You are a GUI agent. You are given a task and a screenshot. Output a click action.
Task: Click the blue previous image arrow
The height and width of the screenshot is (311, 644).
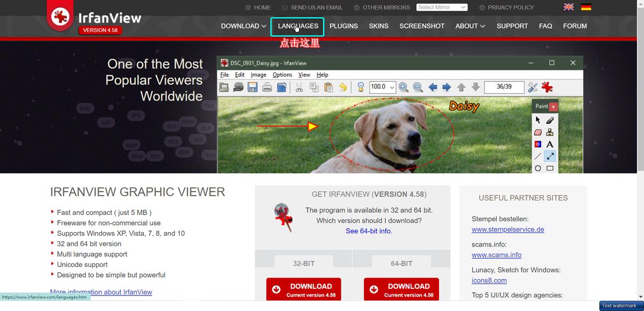point(433,87)
